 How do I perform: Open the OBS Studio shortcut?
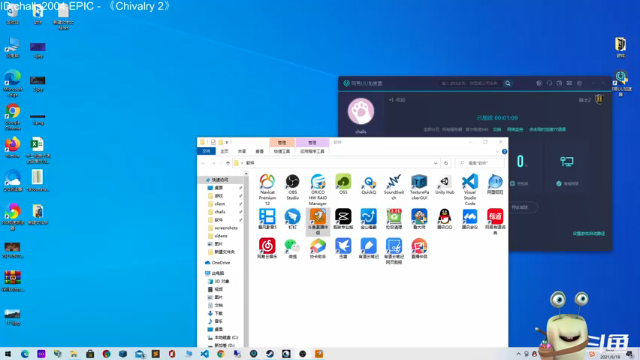click(292, 187)
